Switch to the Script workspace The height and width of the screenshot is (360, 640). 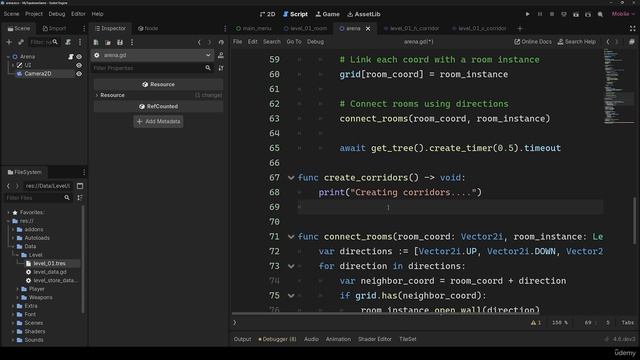(295, 14)
